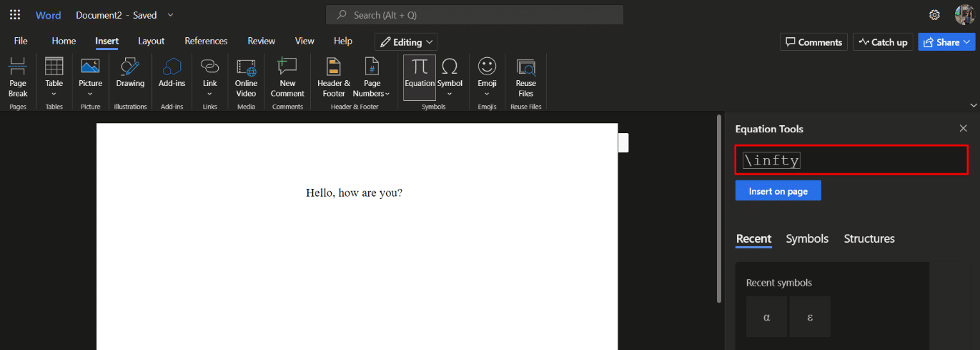Edit Header & Footer
Image resolution: width=980 pixels, height=350 pixels.
point(334,78)
